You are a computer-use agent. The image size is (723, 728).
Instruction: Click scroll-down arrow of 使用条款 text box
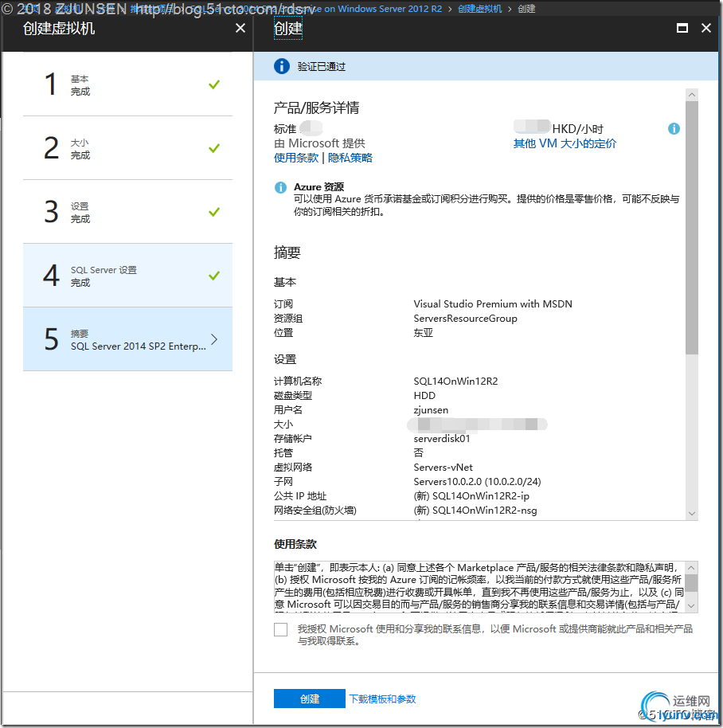point(691,606)
